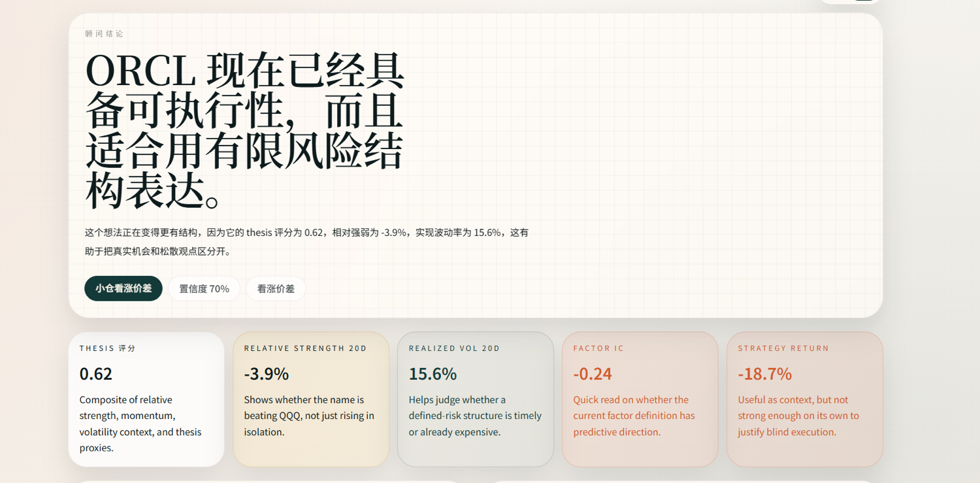This screenshot has height=483, width=980.
Task: Select the -18.7% strategy return value
Action: pos(764,374)
